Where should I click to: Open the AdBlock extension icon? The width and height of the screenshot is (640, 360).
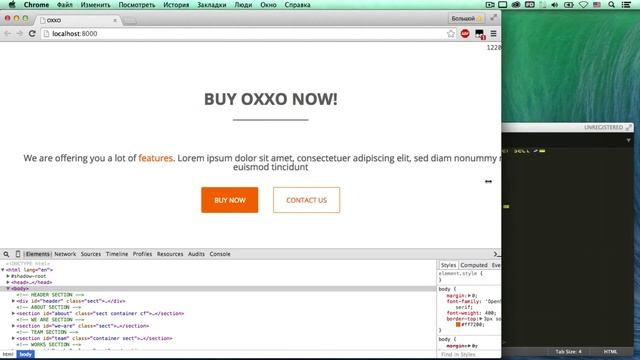pos(465,34)
